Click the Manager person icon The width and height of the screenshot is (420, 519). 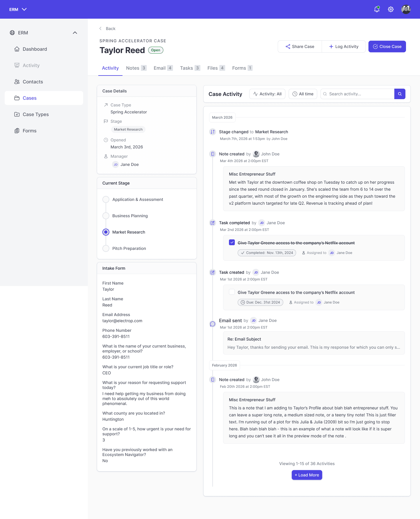pos(106,156)
